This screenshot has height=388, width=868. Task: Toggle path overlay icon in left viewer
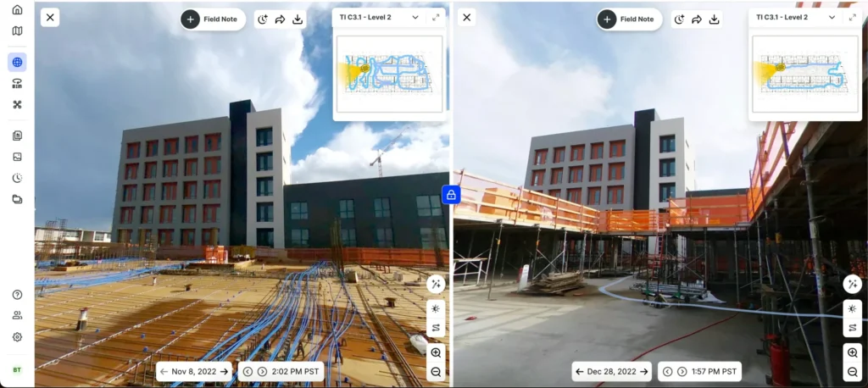pos(437,328)
